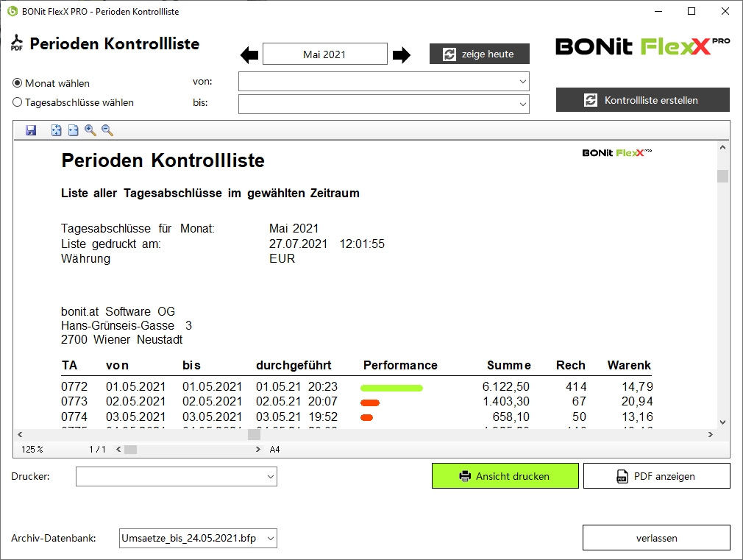This screenshot has height=560, width=743.
Task: Click the sum '6.122,50' in the report
Action: pyautogui.click(x=506, y=387)
